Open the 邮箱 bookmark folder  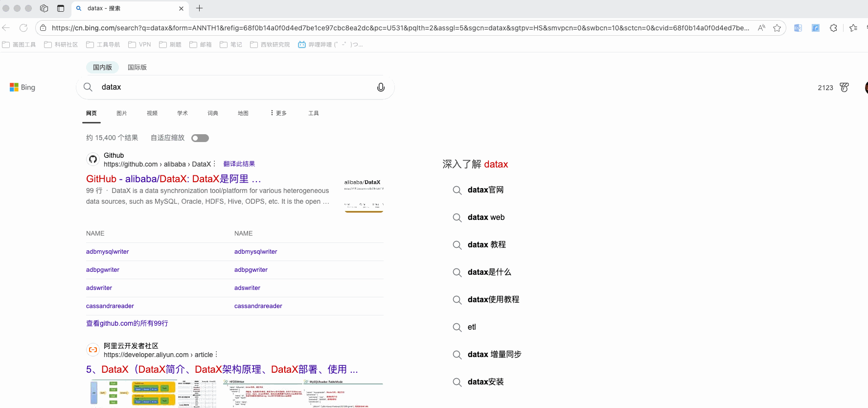pos(201,45)
